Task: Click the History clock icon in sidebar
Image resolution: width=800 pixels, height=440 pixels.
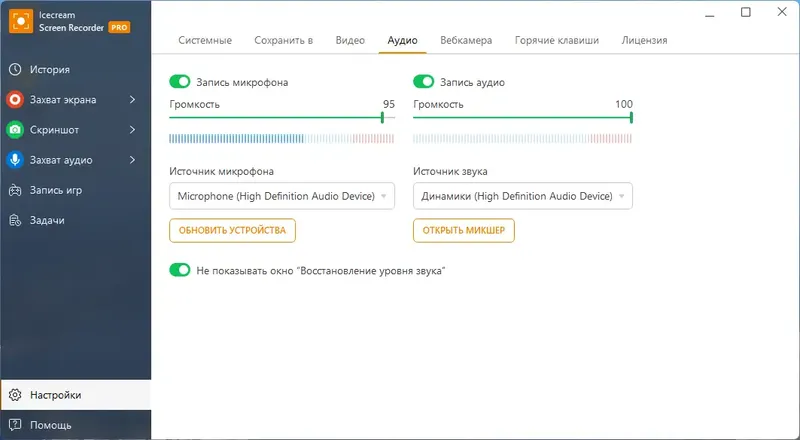Action: click(x=15, y=70)
